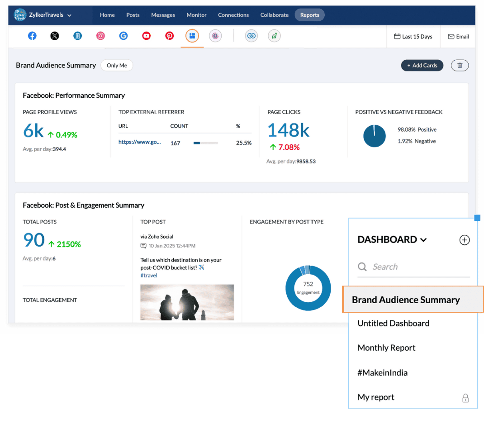Open the Last 15 Days date range
This screenshot has width=484, height=448.
tap(413, 37)
